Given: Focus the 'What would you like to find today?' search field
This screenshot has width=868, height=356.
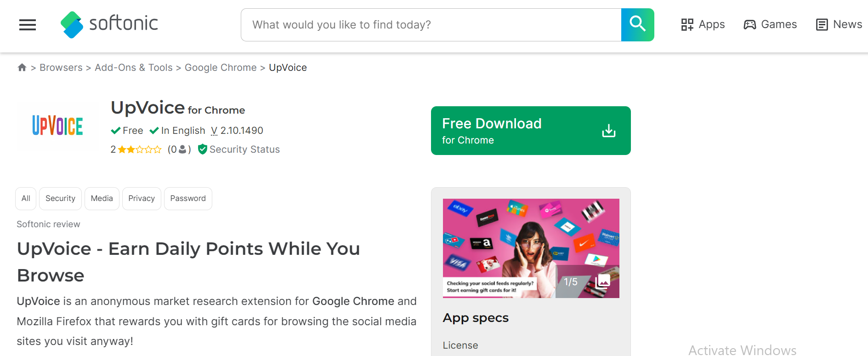Looking at the screenshot, I should (431, 25).
